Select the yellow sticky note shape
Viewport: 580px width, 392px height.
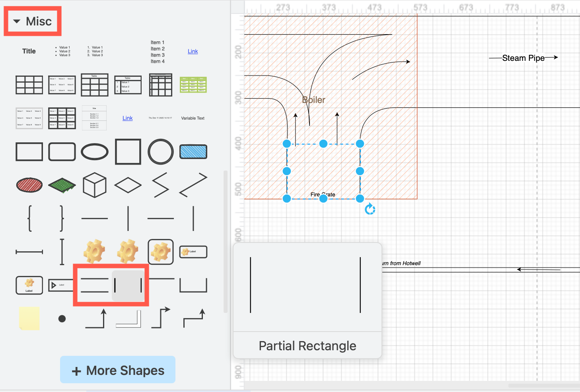coord(29,318)
